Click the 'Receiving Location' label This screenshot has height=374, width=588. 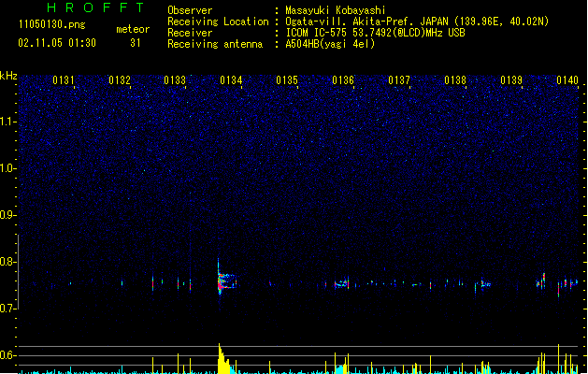tap(218, 22)
